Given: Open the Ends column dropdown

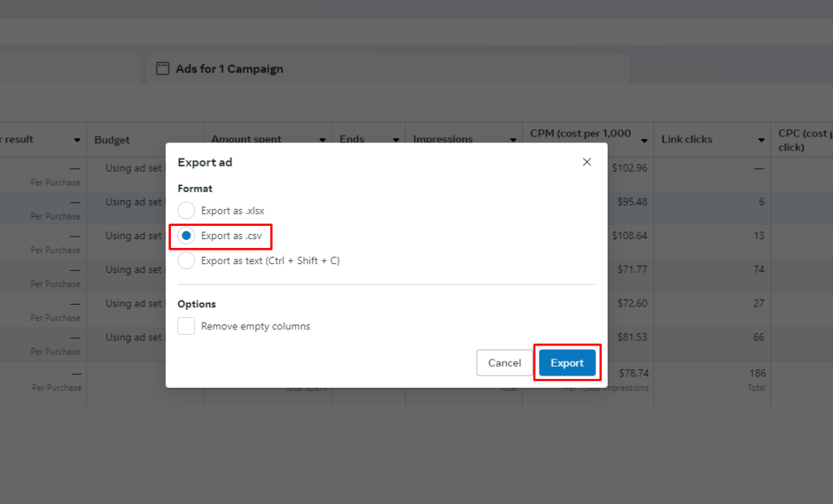Looking at the screenshot, I should point(395,139).
